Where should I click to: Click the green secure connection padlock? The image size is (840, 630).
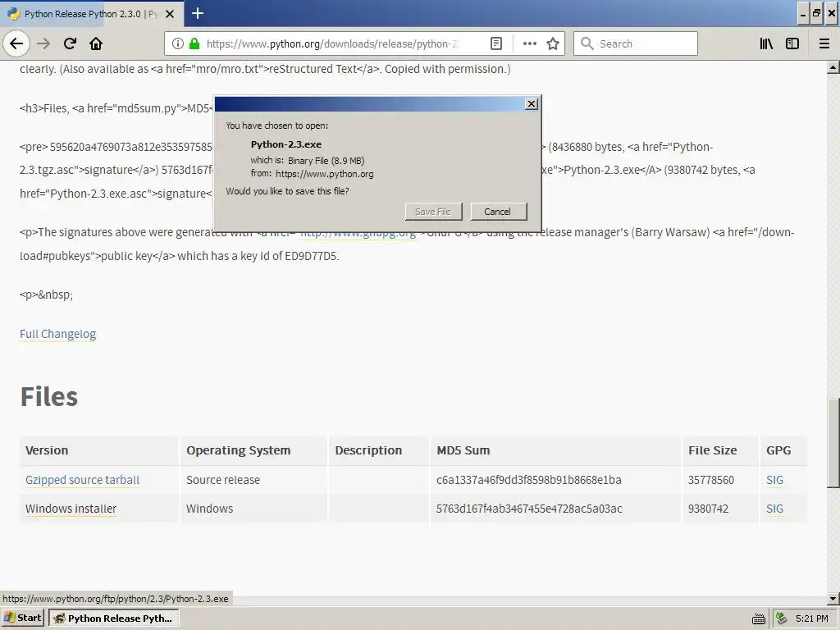tap(194, 43)
